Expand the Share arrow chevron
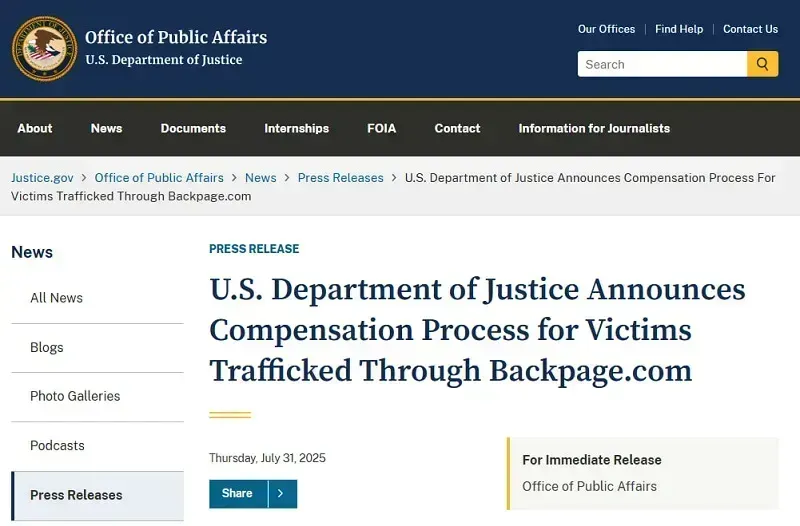This screenshot has width=800, height=526. 282,494
